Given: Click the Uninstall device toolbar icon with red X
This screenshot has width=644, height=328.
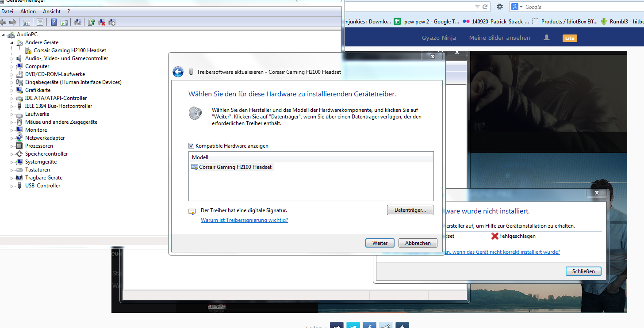Looking at the screenshot, I should (x=102, y=22).
